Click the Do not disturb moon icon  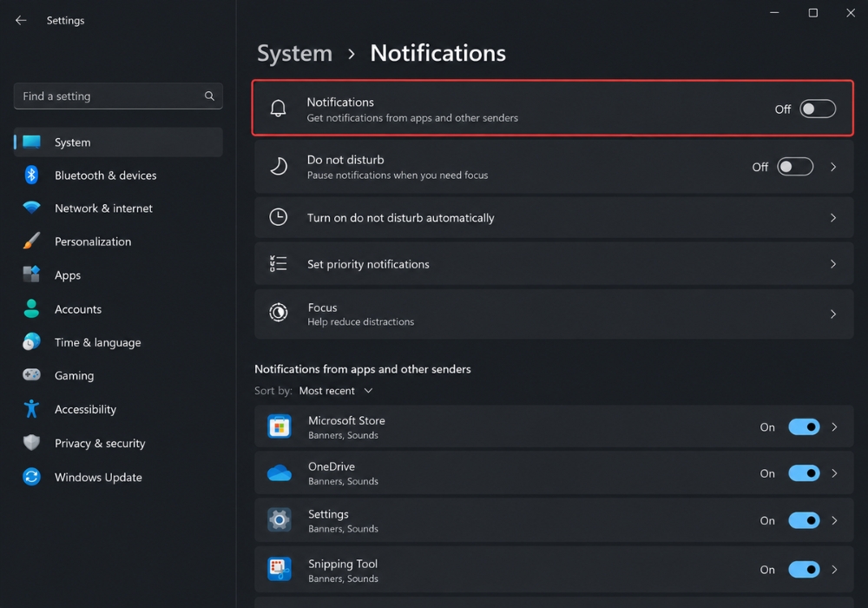pyautogui.click(x=279, y=166)
